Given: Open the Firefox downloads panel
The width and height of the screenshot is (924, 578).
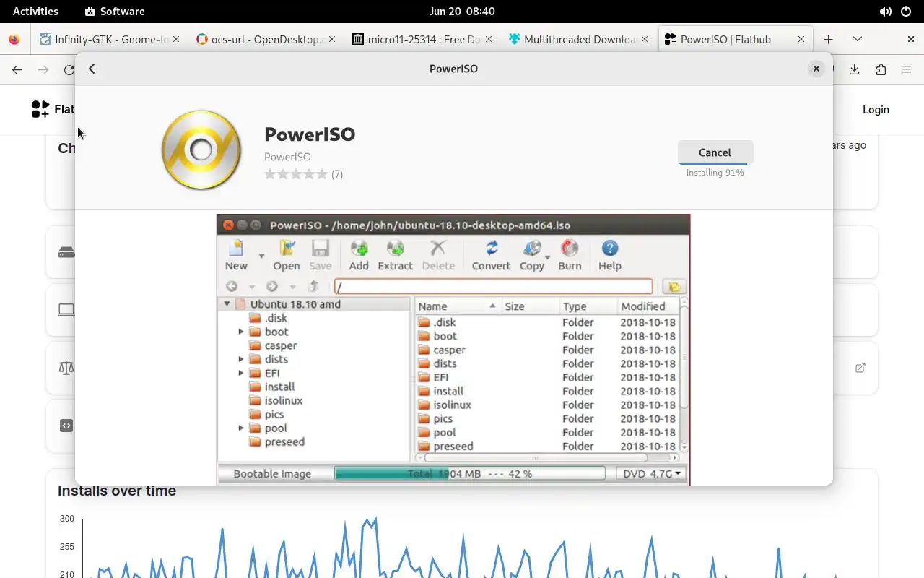Looking at the screenshot, I should 855,69.
